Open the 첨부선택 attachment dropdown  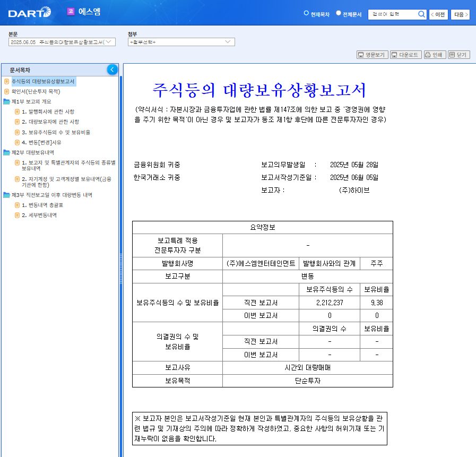pos(181,42)
